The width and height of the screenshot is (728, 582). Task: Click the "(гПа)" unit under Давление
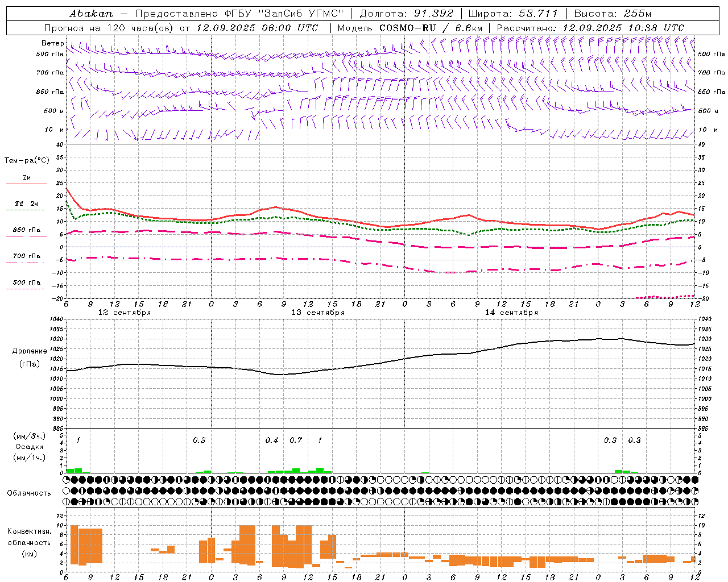click(30, 364)
